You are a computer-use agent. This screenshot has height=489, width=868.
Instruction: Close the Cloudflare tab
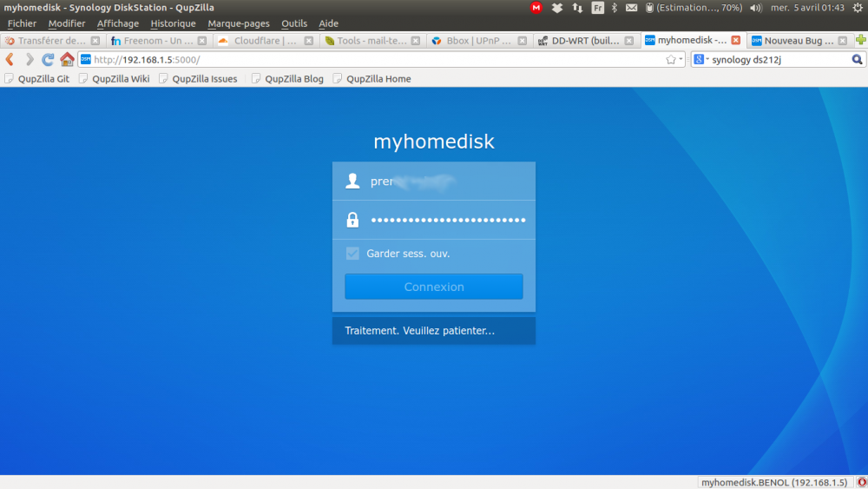309,41
